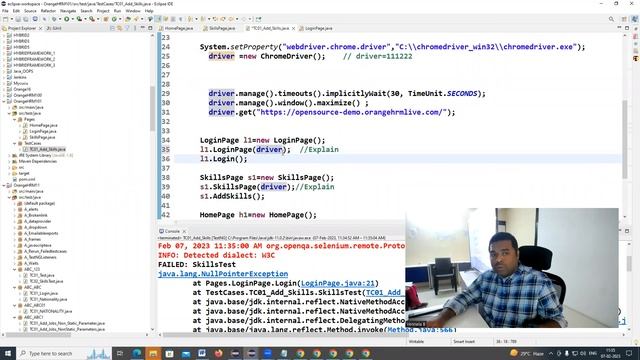The width and height of the screenshot is (640, 360).
Task: Open the Edit menu
Action: 16,11
